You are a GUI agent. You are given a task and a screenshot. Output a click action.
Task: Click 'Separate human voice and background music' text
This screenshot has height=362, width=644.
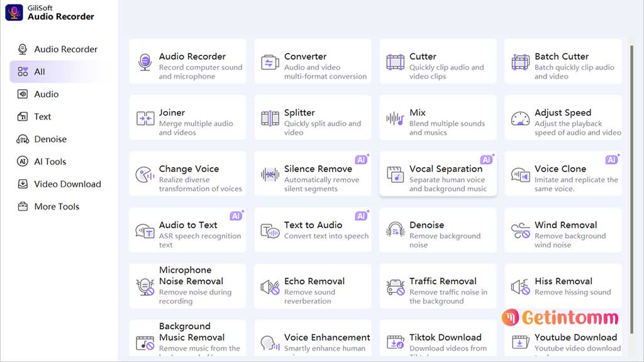tap(448, 184)
